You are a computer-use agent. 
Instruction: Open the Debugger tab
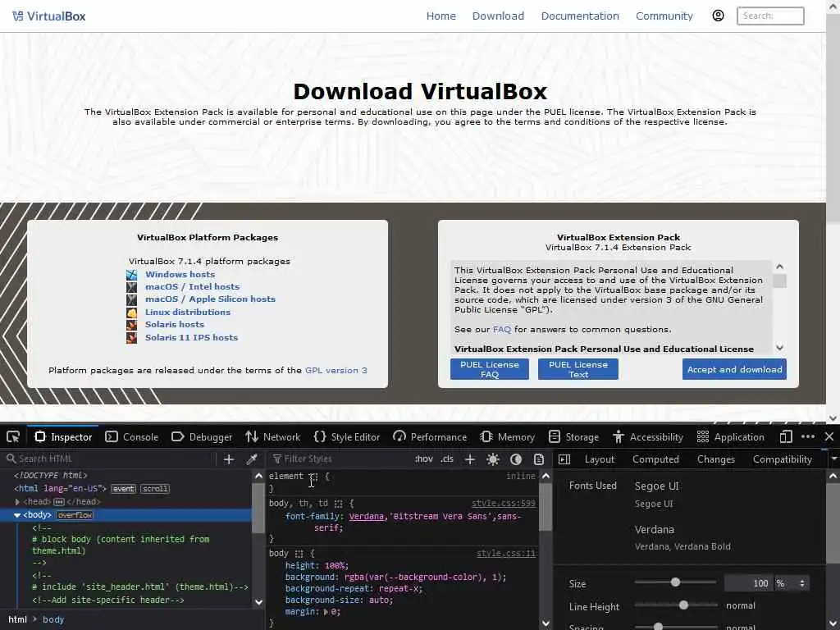point(202,436)
